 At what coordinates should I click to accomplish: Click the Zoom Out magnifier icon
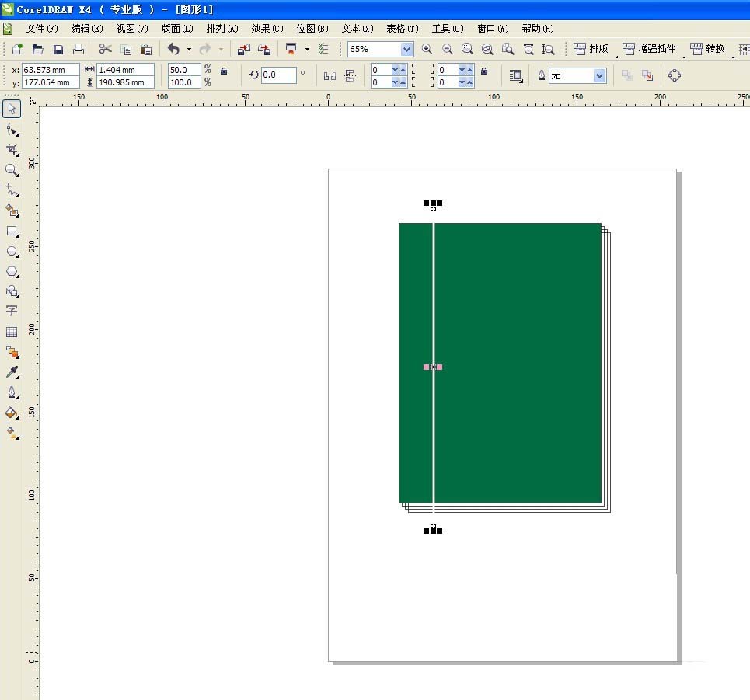(447, 49)
